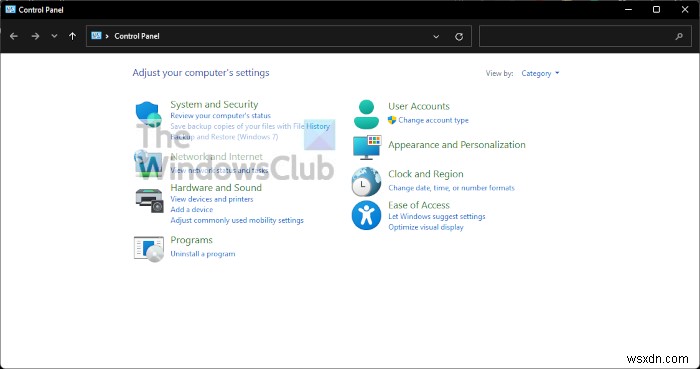
Task: Open Appearance and Personalization heading
Action: click(457, 145)
